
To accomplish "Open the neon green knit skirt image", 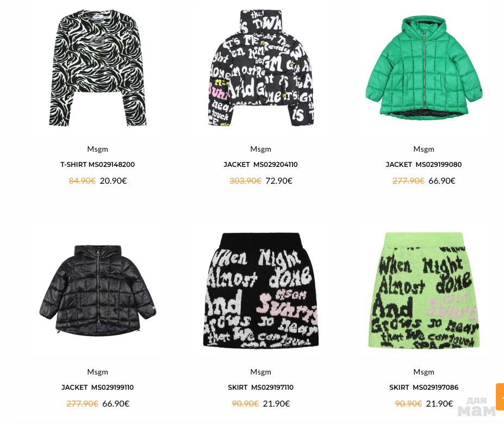I will [424, 291].
